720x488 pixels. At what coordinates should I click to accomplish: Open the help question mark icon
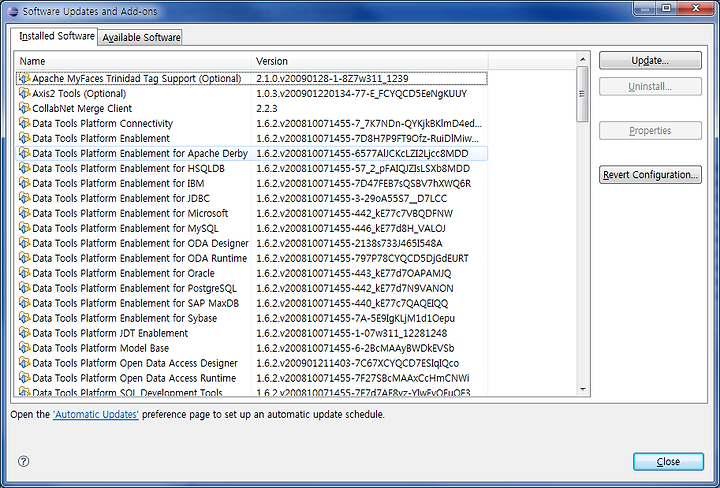[23, 461]
